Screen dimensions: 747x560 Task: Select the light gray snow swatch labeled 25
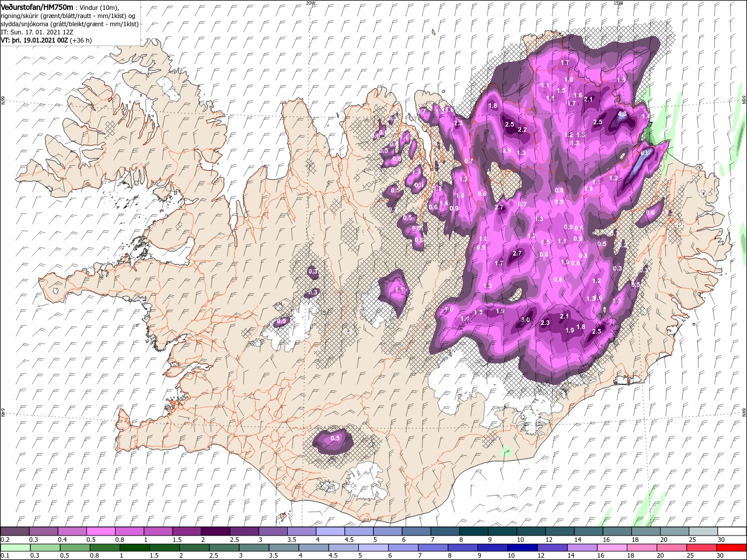704,531
